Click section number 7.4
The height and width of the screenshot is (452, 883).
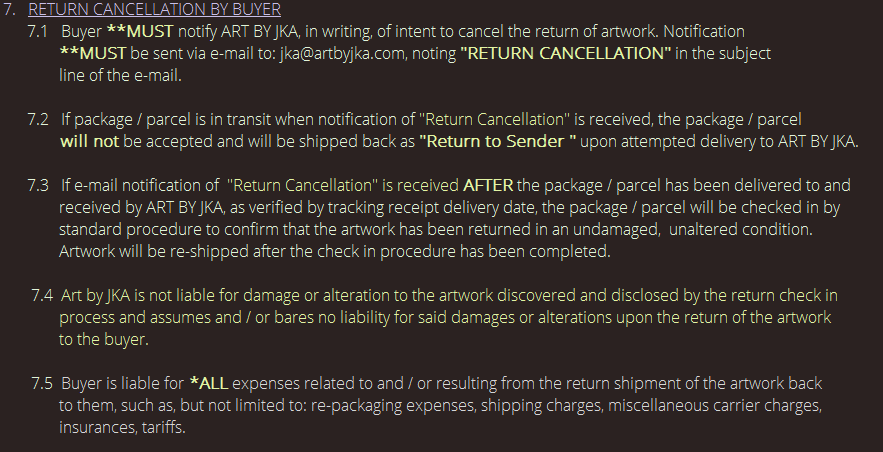(42, 295)
